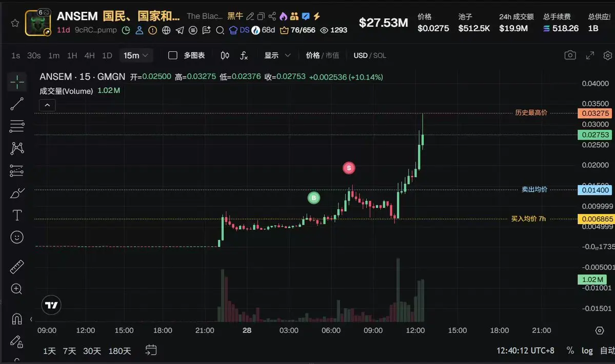615x364 pixels.
Task: Copy token name with copy icon
Action: pos(261,16)
